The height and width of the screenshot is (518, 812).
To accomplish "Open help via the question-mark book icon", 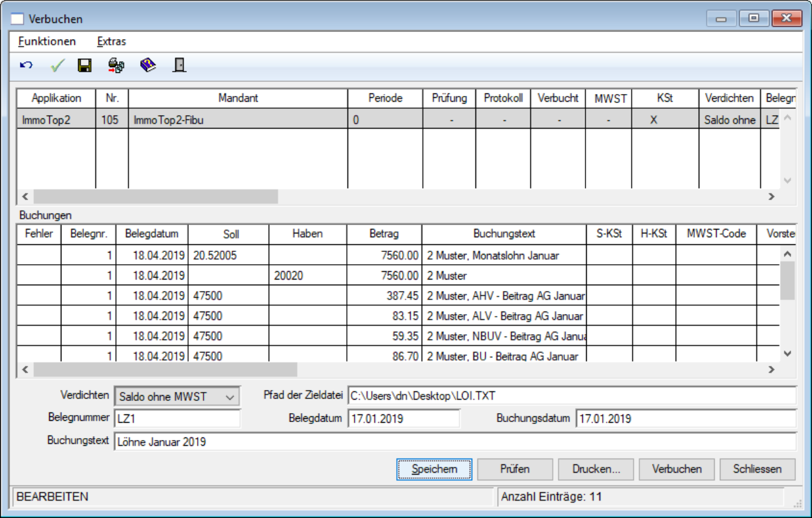I will tap(148, 65).
